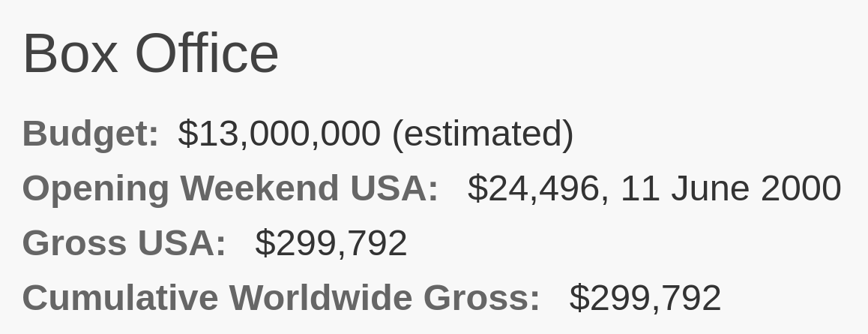Click the word Weekend in label
The width and height of the screenshot is (868, 334).
pos(259,188)
